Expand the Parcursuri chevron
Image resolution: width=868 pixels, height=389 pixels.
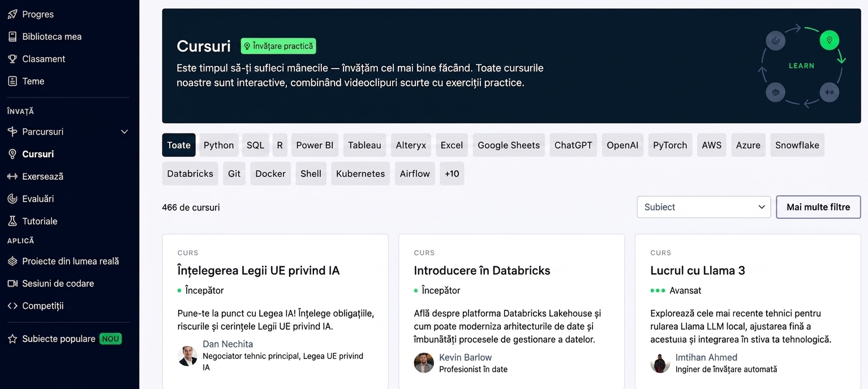click(x=124, y=132)
